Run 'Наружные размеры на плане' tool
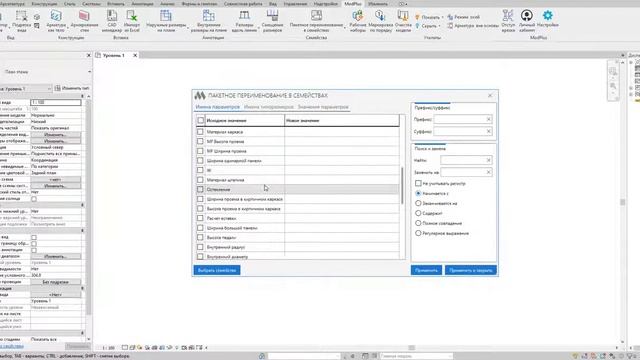The image size is (640, 360). click(166, 21)
